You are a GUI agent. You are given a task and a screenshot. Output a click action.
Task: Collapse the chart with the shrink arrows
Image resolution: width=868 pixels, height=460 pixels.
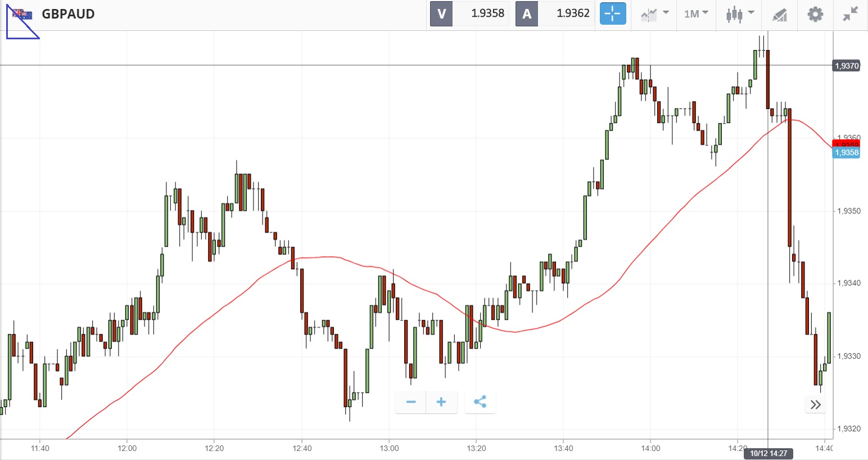click(x=851, y=14)
